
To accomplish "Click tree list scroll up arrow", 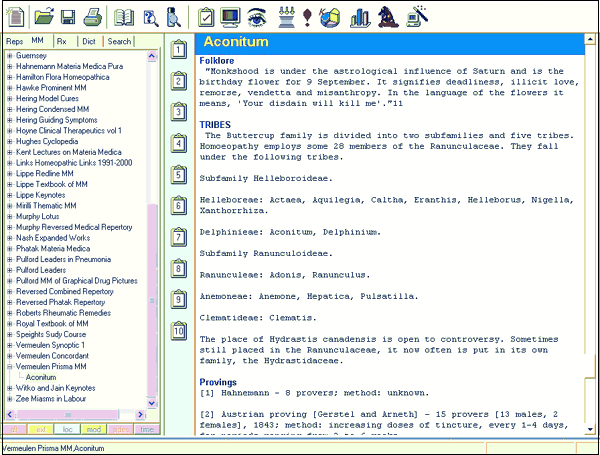I will click(152, 56).
